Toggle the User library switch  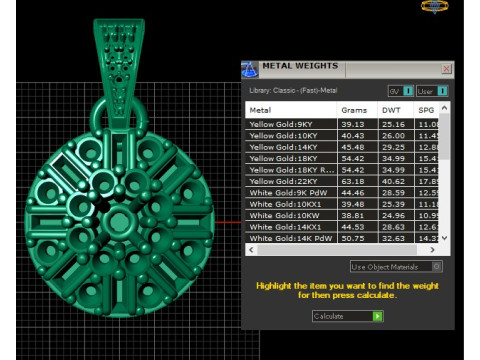pos(432,91)
